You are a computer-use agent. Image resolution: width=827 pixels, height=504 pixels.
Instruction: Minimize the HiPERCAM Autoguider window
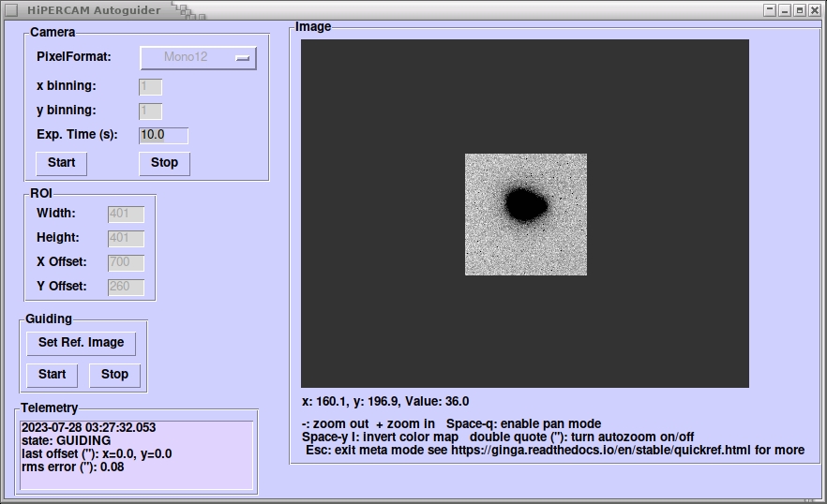785,10
